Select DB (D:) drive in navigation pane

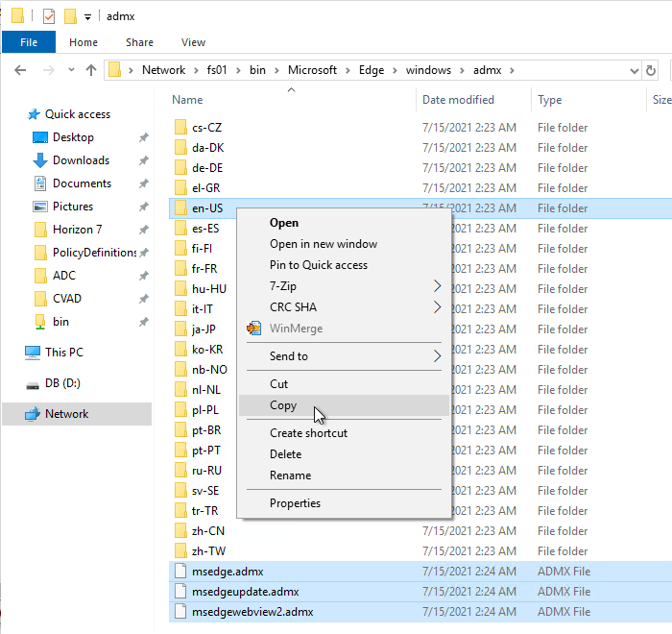point(62,383)
